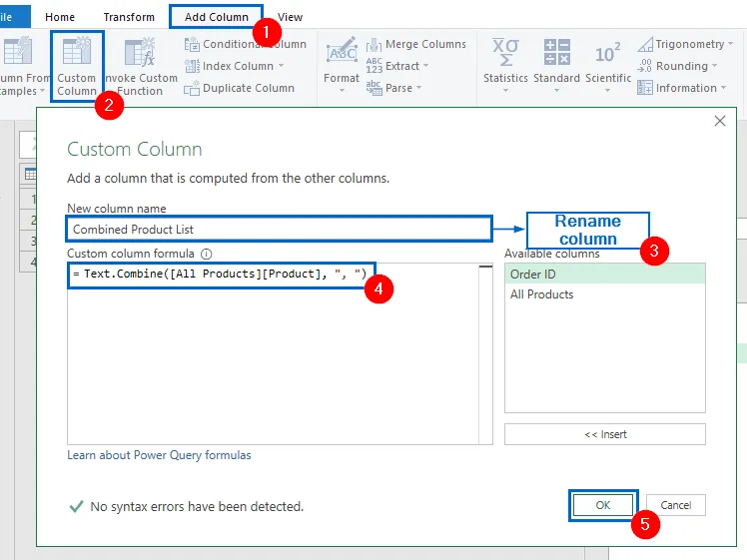This screenshot has height=560, width=747.
Task: Click the OK button
Action: 603,505
